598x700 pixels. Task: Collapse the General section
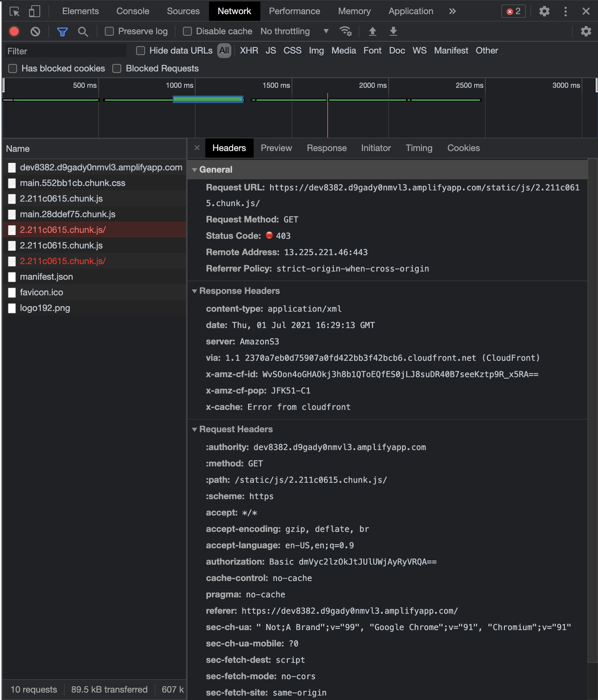(x=194, y=170)
